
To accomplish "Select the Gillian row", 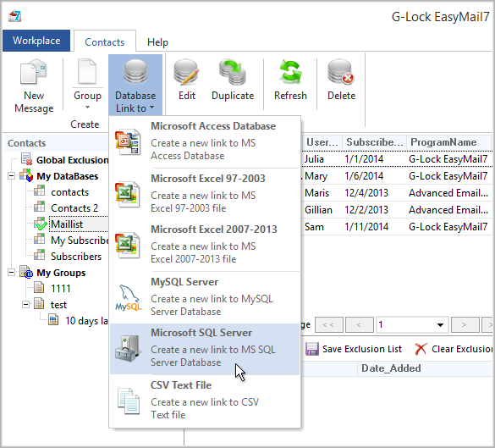I will point(397,210).
